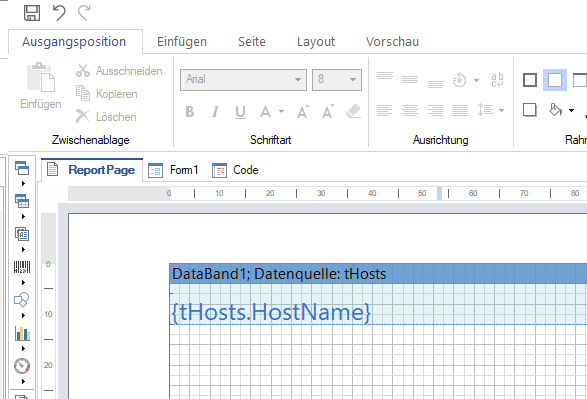Viewport: 587px width, 399px height.
Task: Switch to the ReportPage designer tab
Action: [92, 170]
